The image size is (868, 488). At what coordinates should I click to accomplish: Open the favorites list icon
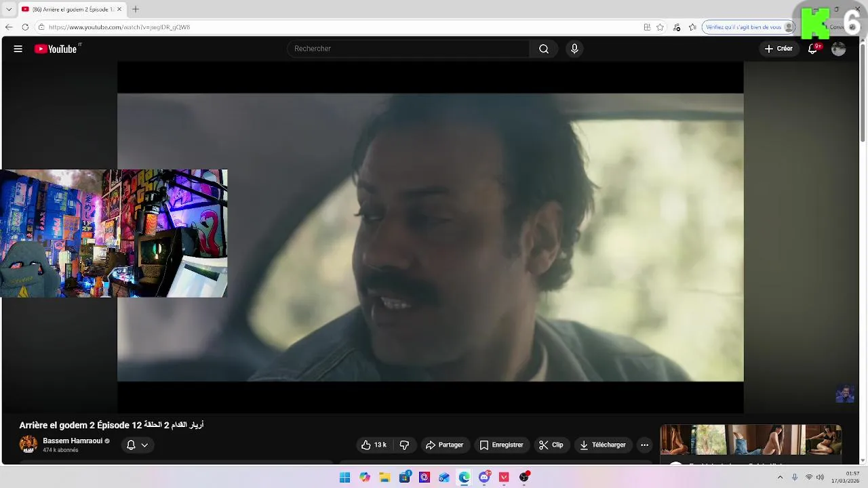pos(692,27)
